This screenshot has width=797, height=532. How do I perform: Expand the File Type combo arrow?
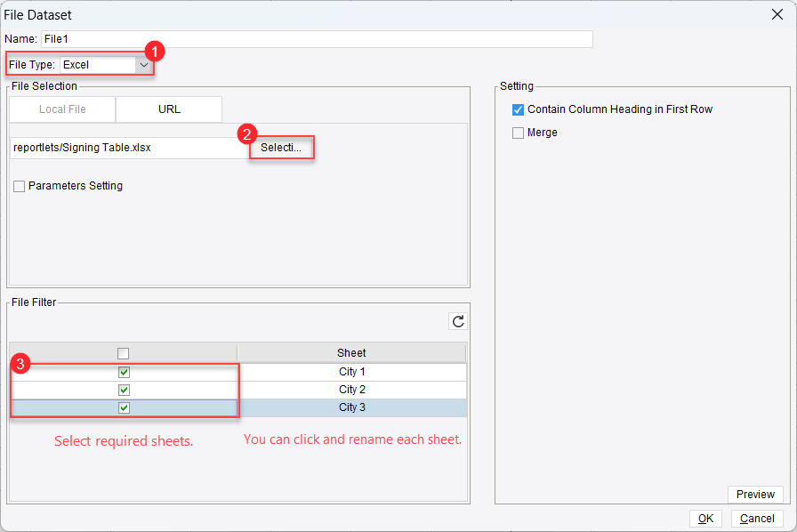[x=143, y=64]
